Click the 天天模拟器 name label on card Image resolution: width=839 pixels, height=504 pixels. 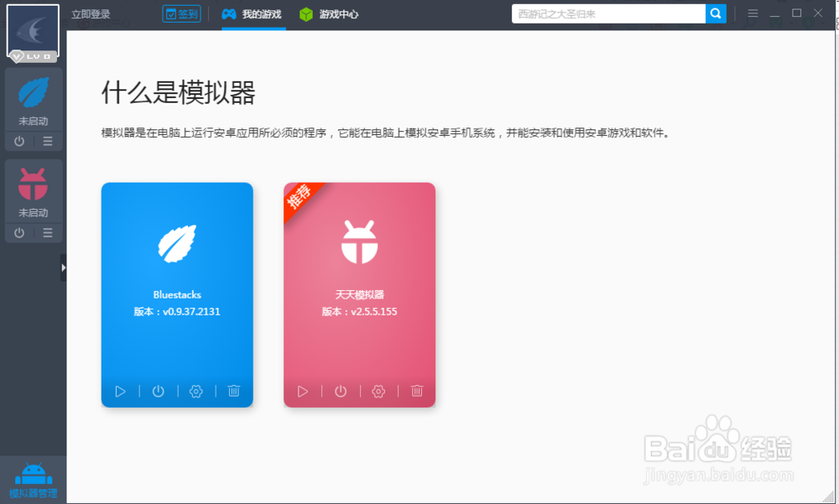click(360, 295)
